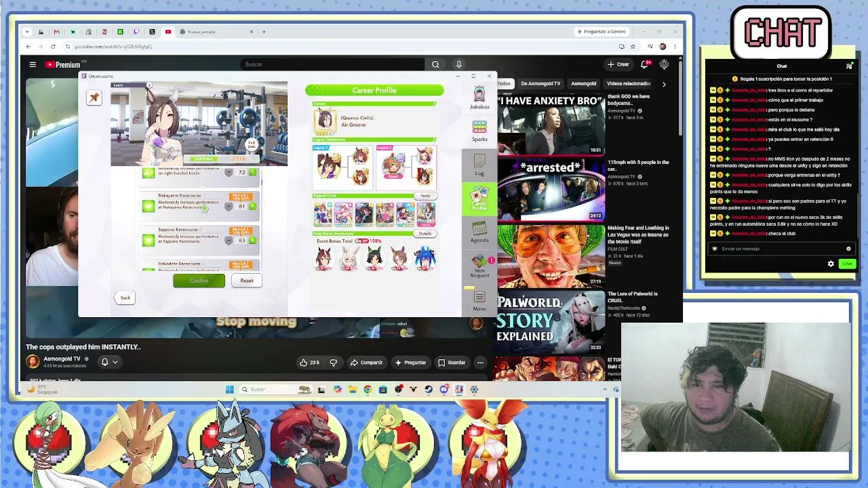Select the Air Groove trainee portrait
This screenshot has width=868, height=488.
[325, 122]
